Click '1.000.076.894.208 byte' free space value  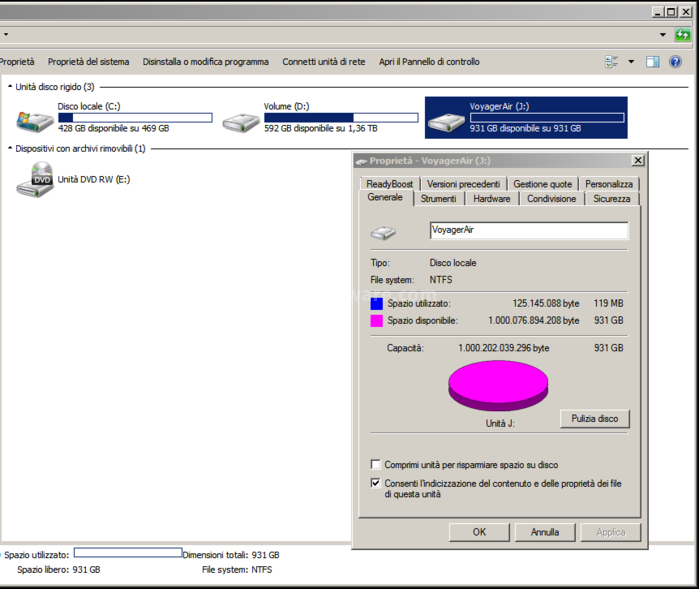point(534,321)
